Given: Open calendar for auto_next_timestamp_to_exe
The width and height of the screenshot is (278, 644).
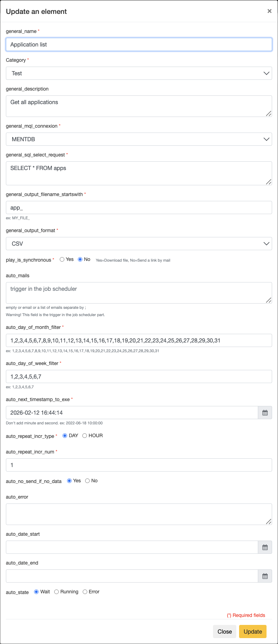Looking at the screenshot, I should click(x=265, y=413).
